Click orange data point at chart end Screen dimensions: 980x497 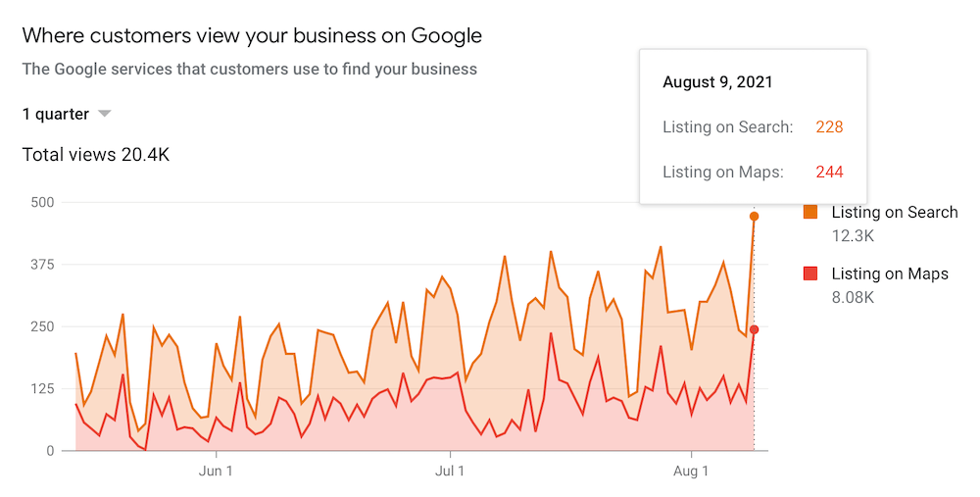(754, 217)
